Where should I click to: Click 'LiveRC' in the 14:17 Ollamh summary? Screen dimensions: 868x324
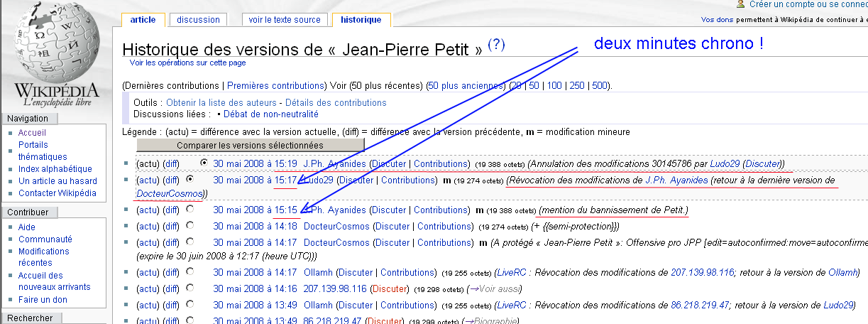tap(512, 271)
